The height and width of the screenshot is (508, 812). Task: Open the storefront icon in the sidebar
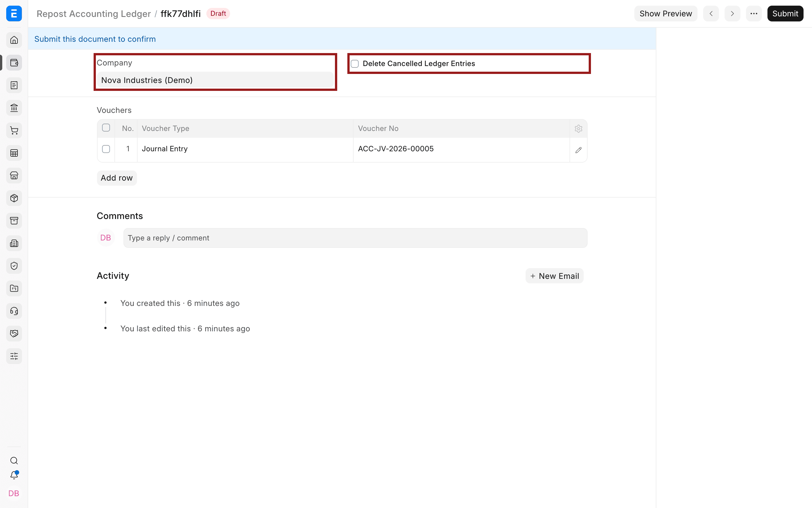[14, 176]
